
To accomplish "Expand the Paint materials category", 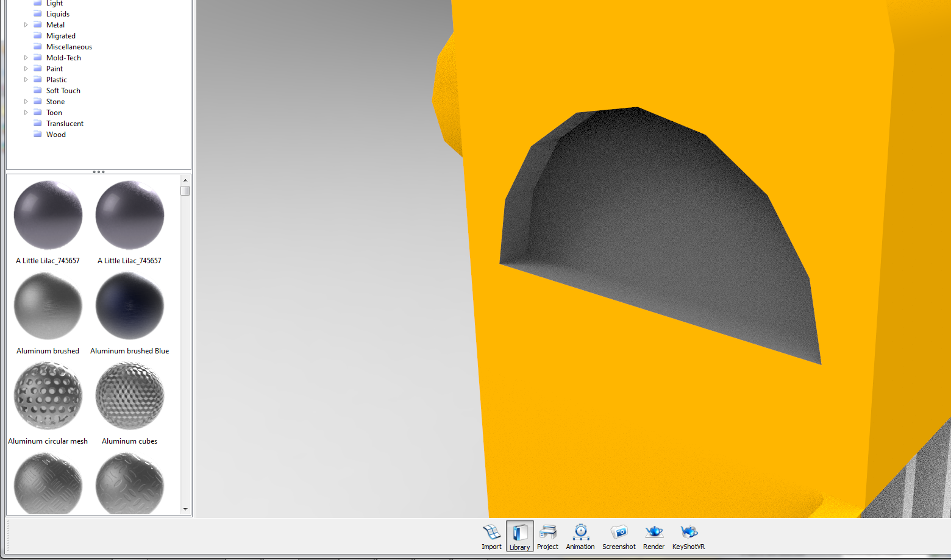I will [x=26, y=68].
